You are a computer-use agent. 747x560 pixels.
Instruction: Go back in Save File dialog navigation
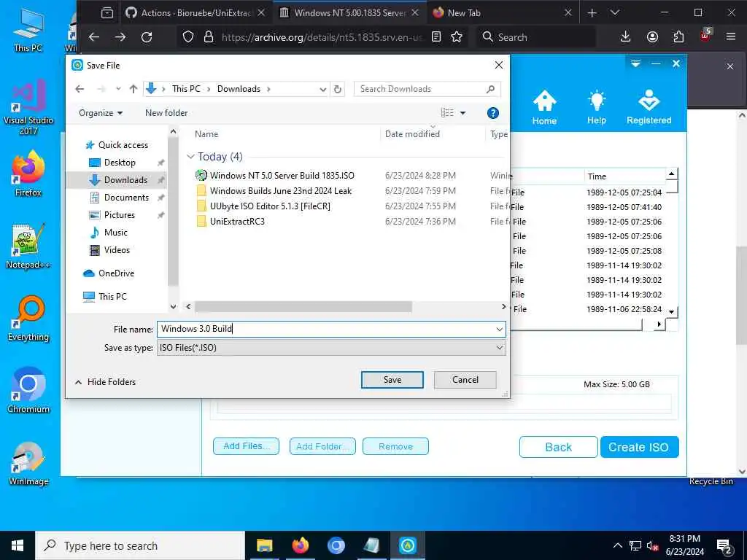point(80,88)
